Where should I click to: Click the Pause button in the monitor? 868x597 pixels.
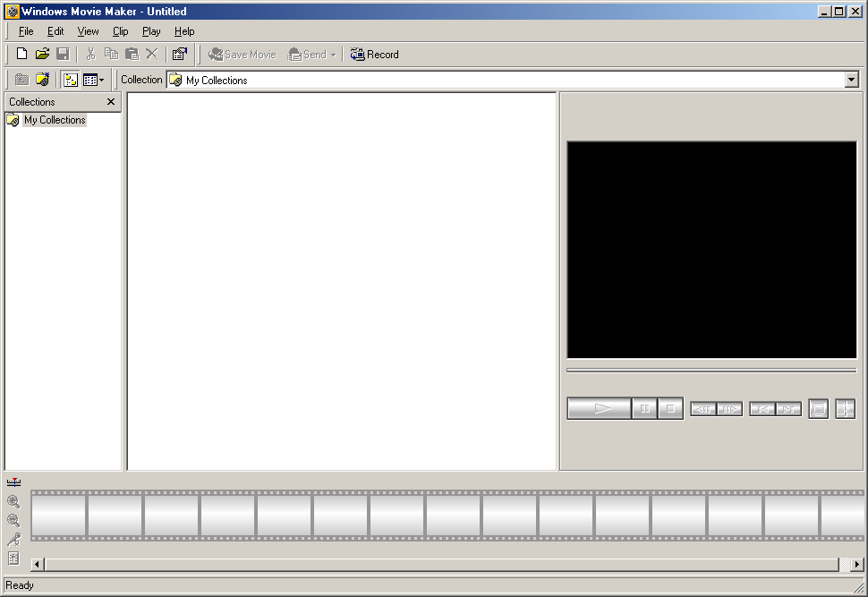[x=644, y=409]
